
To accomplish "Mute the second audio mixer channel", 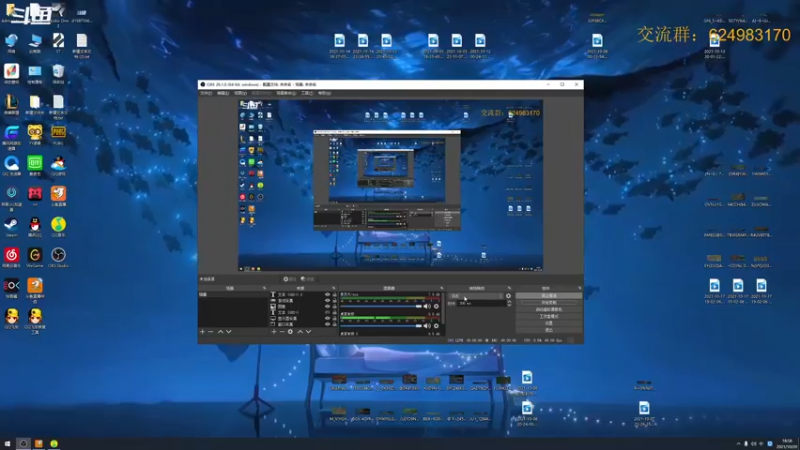I will pyautogui.click(x=427, y=326).
